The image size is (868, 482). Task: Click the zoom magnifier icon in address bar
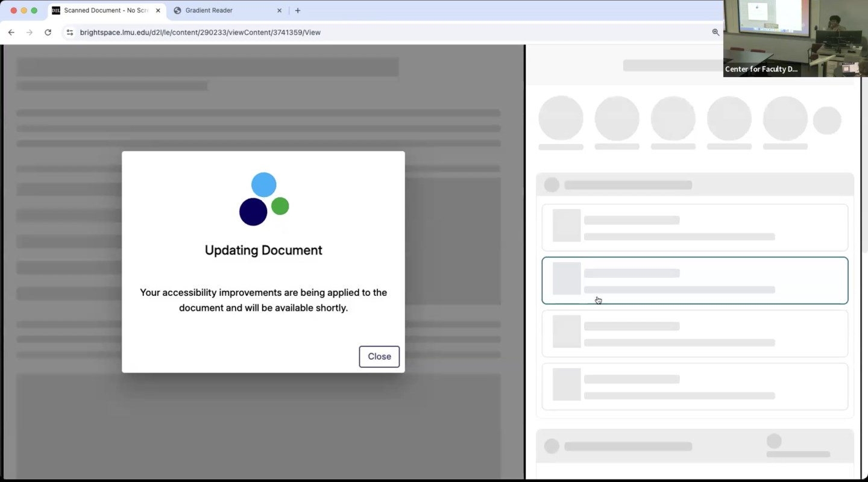pos(715,33)
